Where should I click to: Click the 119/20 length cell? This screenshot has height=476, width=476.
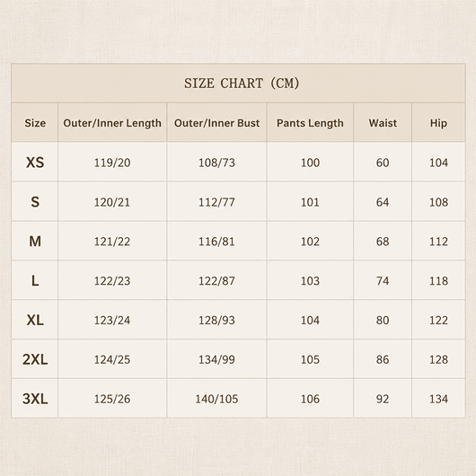tap(112, 163)
